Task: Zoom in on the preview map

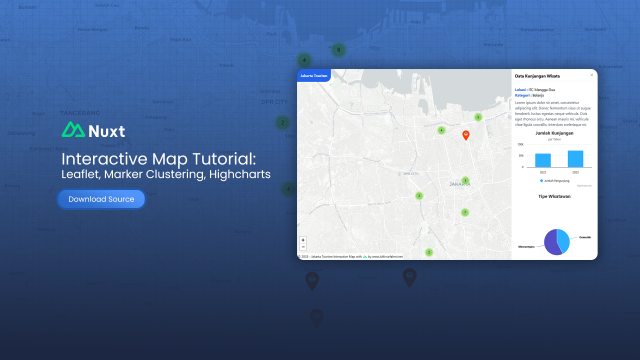Action: coord(303,240)
